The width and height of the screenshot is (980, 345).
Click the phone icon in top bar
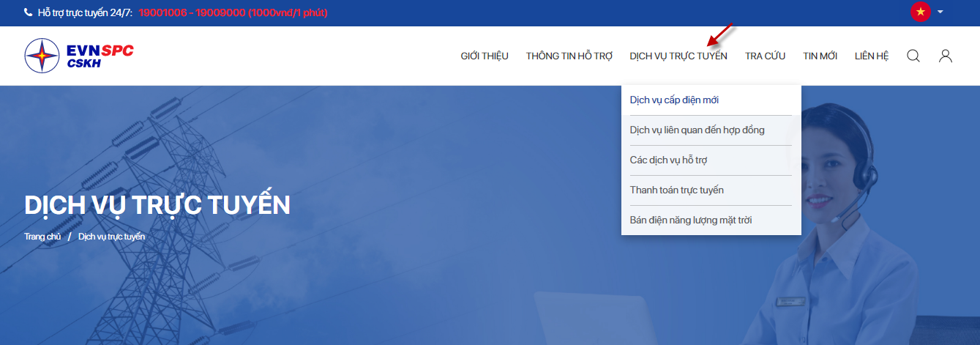[28, 12]
